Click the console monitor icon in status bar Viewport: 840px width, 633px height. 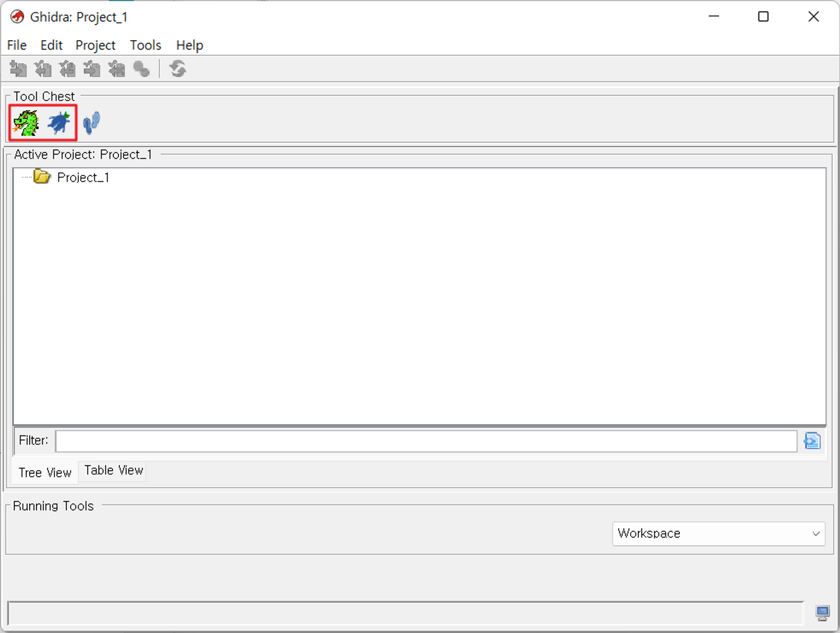pyautogui.click(x=822, y=613)
